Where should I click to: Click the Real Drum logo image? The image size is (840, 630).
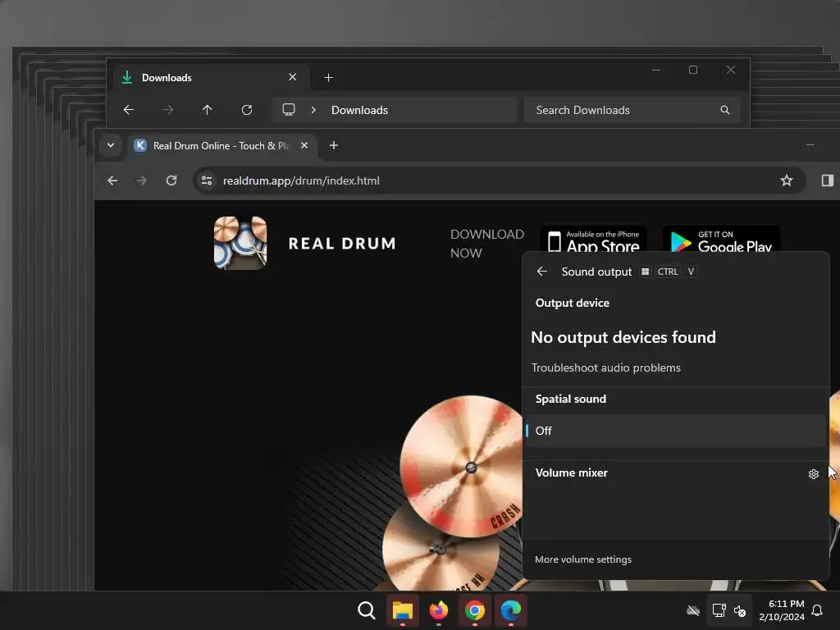[x=240, y=243]
